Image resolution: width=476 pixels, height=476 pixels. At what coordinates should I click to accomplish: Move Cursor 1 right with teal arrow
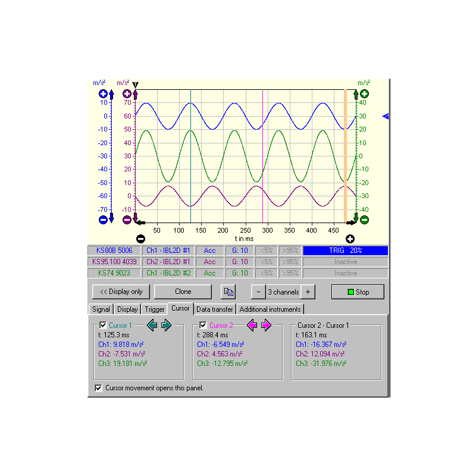(166, 325)
